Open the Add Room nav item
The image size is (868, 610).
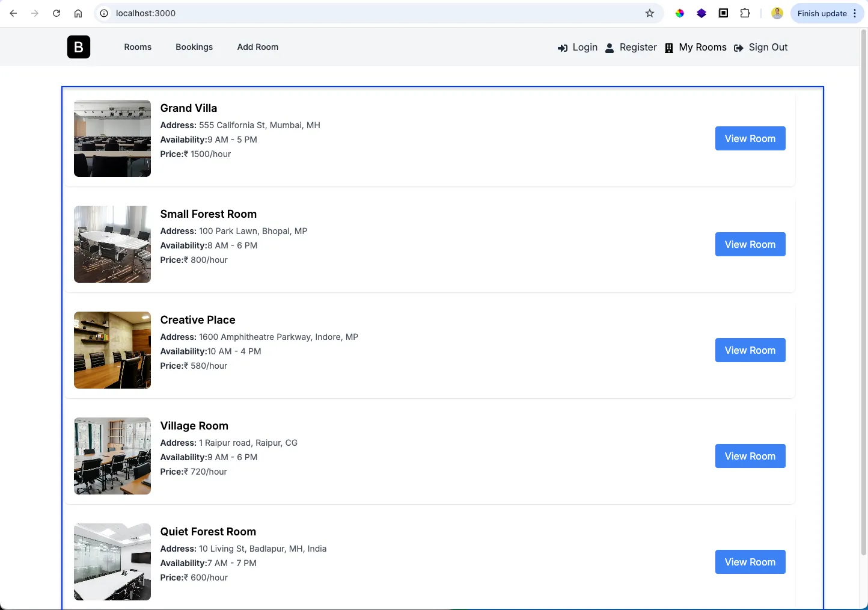click(x=258, y=47)
